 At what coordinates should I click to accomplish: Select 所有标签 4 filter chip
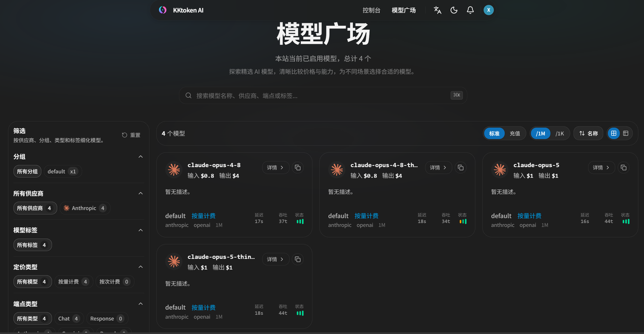point(33,245)
